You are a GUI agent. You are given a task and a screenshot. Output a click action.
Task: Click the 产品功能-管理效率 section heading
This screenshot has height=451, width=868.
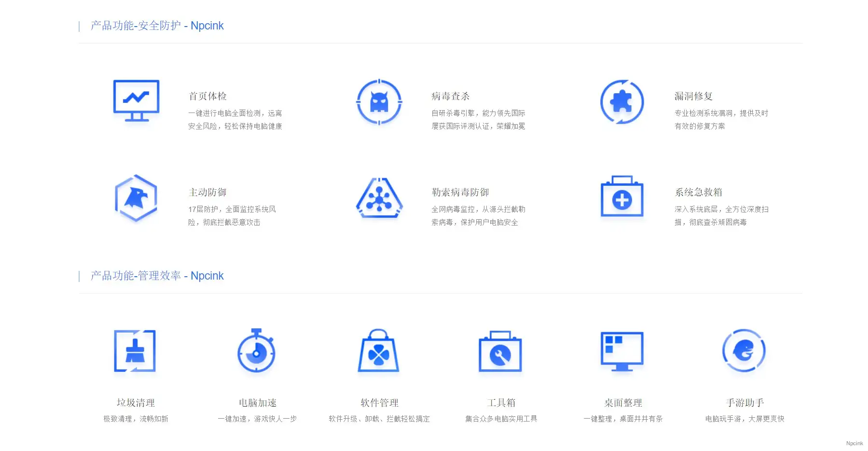point(157,276)
